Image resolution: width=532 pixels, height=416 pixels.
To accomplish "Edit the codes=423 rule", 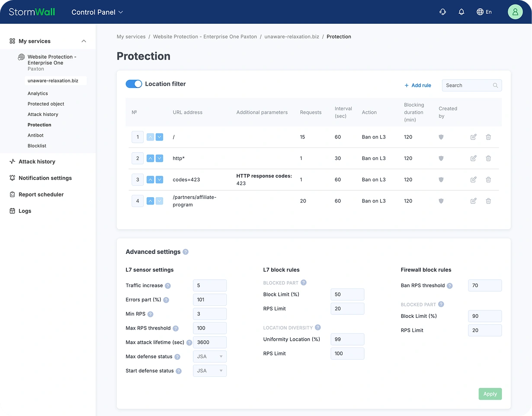I will click(474, 179).
